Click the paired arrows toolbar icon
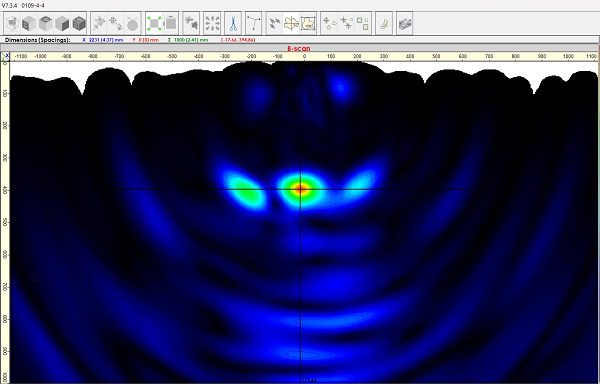 pyautogui.click(x=275, y=24)
